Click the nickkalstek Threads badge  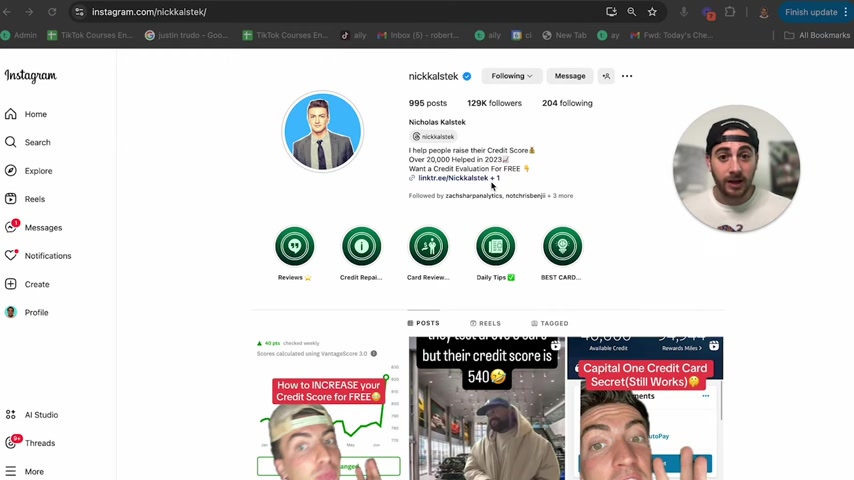click(x=433, y=137)
